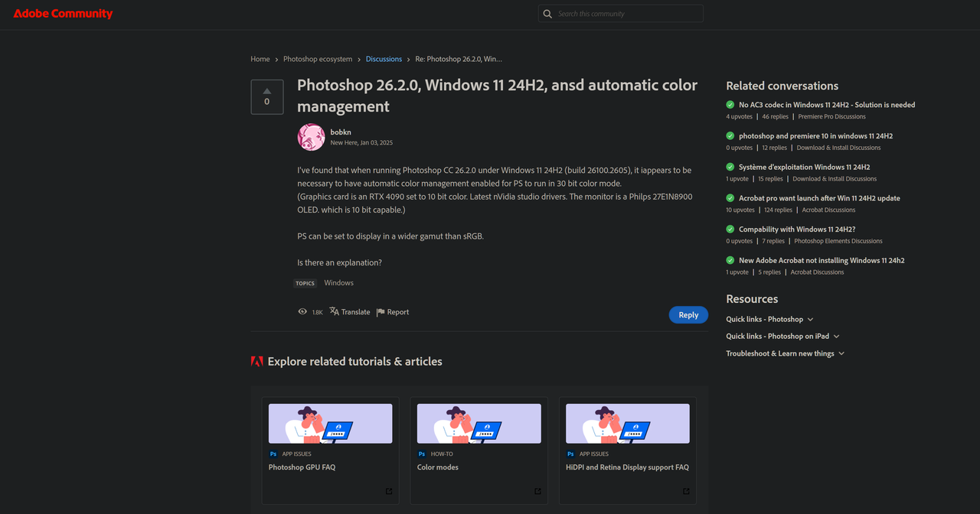
Task: Click the views eye icon
Action: [x=302, y=312]
